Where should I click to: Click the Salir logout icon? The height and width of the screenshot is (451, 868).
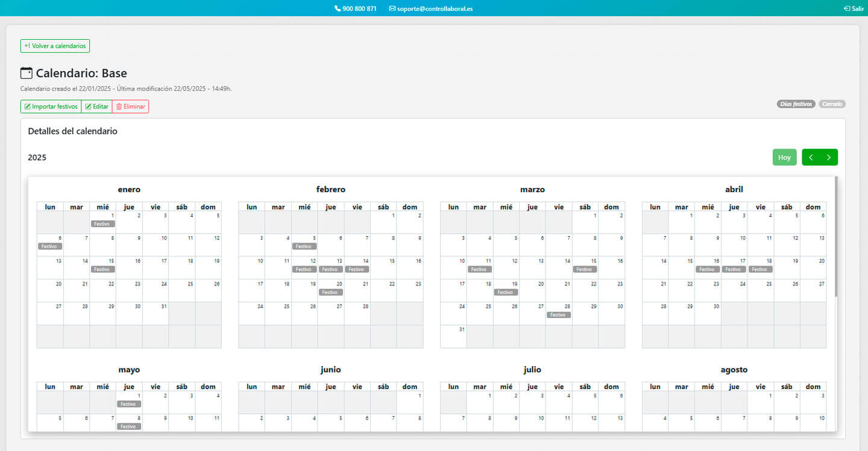coord(847,8)
